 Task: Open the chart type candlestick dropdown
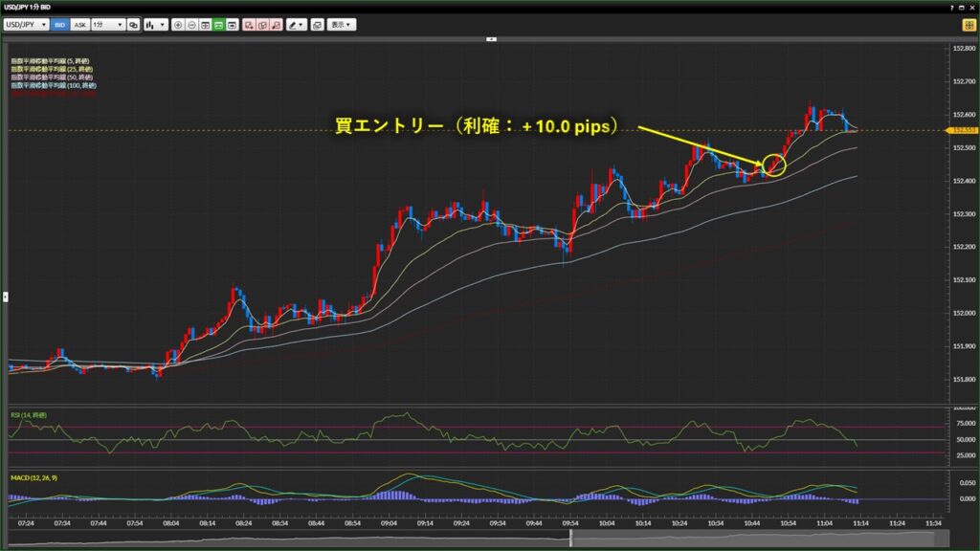tap(155, 24)
